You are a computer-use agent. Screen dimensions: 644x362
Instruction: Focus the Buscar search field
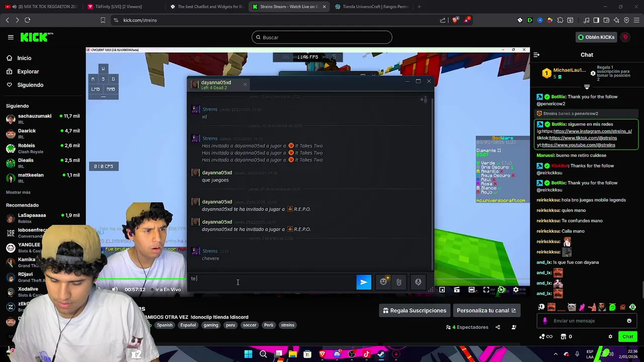click(322, 37)
